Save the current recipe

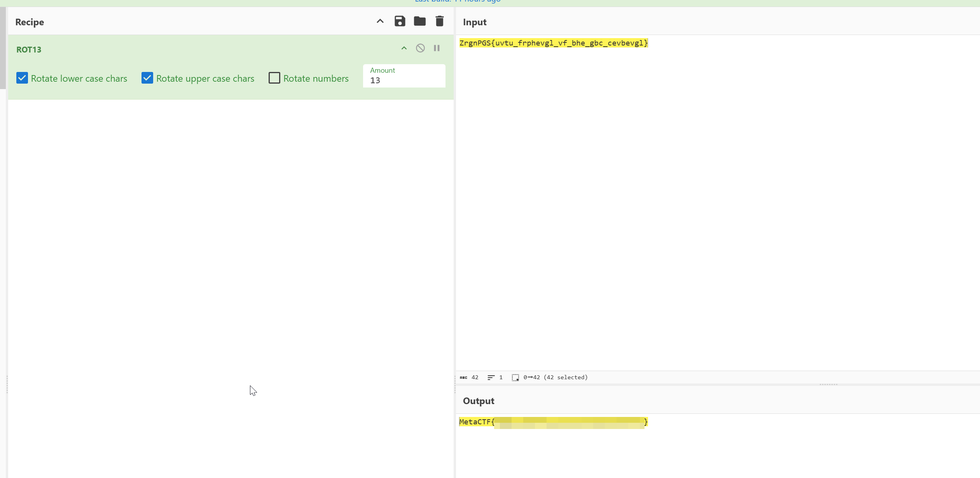pyautogui.click(x=400, y=21)
